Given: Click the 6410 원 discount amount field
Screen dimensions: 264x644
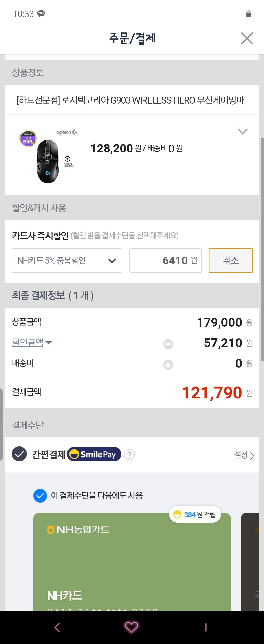Looking at the screenshot, I should 165,260.
